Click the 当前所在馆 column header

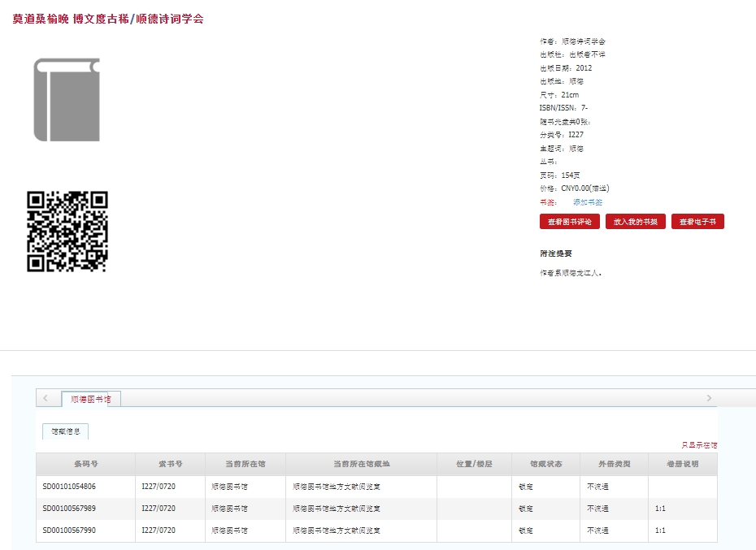click(x=245, y=464)
